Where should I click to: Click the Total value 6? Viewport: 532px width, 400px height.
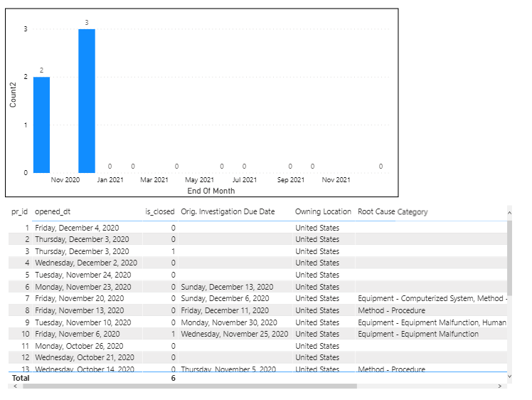[x=173, y=378]
